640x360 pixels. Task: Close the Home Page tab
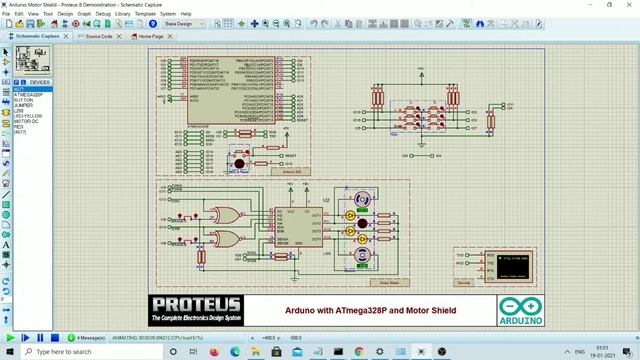[170, 36]
